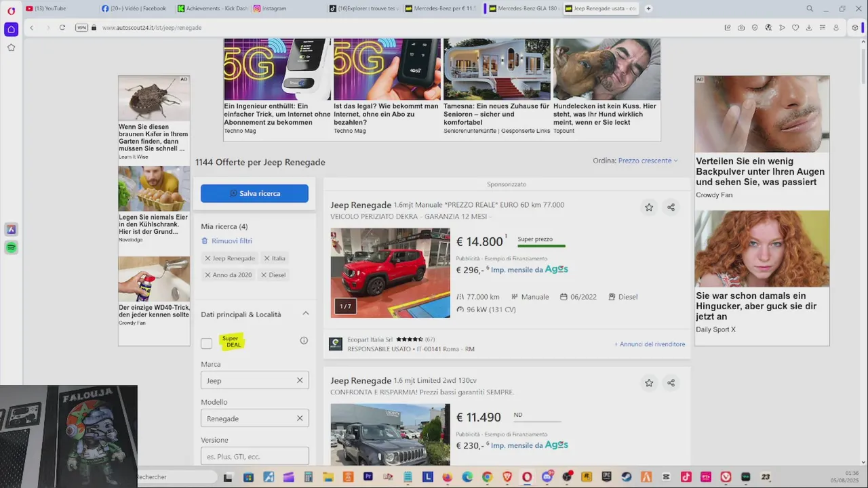This screenshot has height=488, width=868.
Task: Open Firefox from the taskbar
Action: tap(447, 477)
